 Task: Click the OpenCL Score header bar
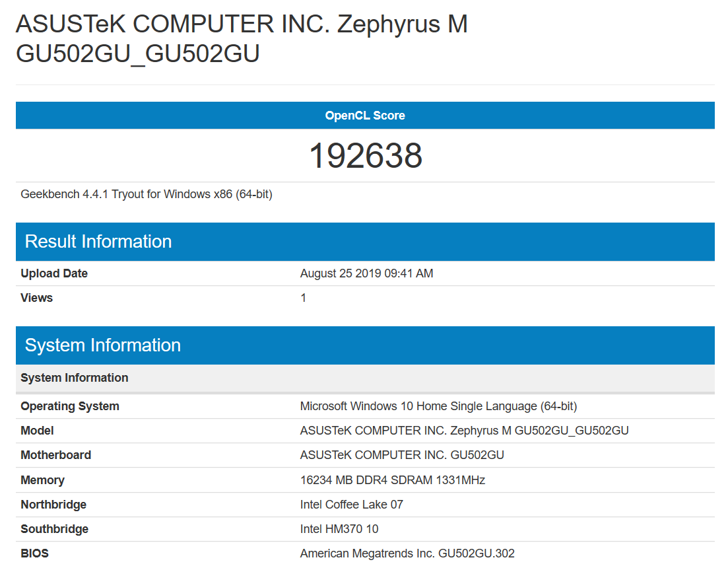coord(365,115)
